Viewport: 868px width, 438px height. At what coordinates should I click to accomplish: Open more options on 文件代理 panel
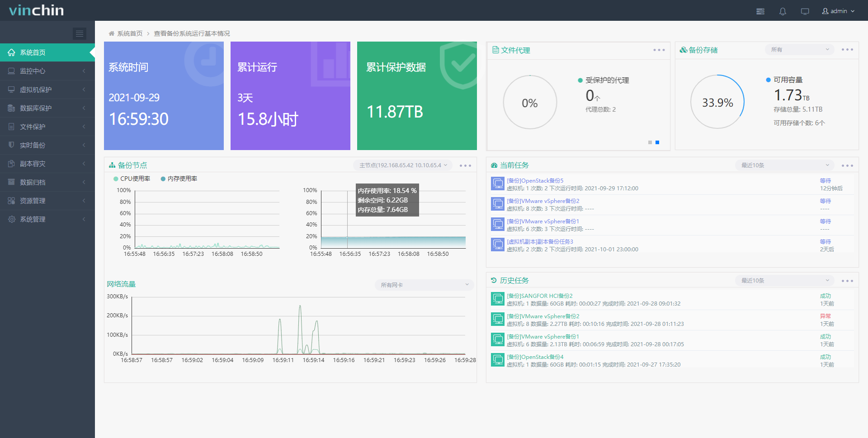659,50
